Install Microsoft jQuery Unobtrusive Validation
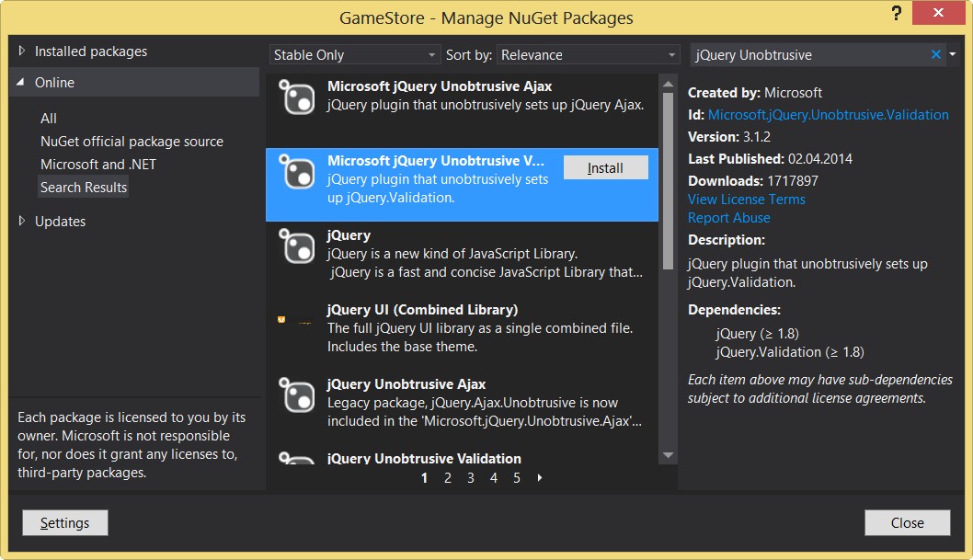 606,167
